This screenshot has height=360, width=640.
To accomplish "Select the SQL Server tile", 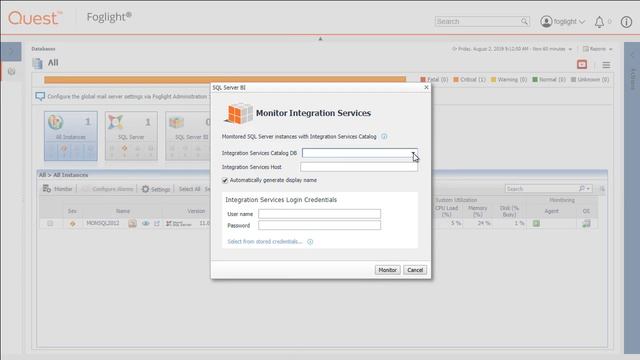I will click(131, 136).
